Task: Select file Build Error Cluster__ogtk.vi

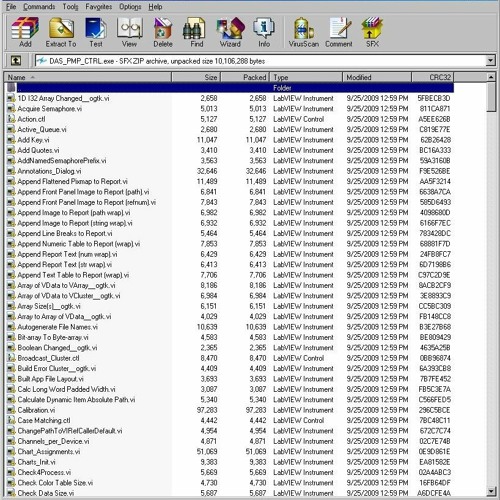Action: tap(57, 368)
